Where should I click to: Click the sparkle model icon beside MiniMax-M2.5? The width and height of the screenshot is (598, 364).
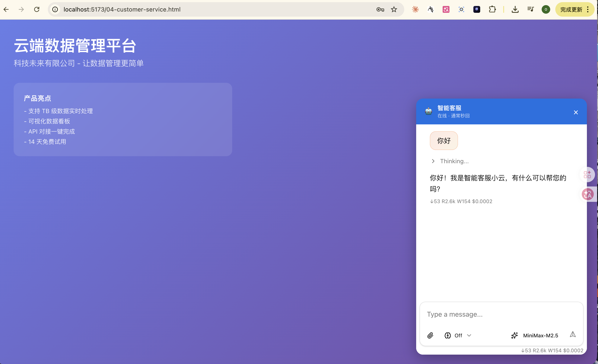coord(514,335)
